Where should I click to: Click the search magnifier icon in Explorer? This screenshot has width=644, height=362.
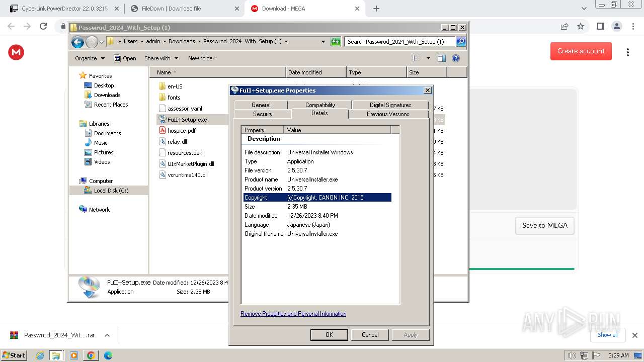460,42
